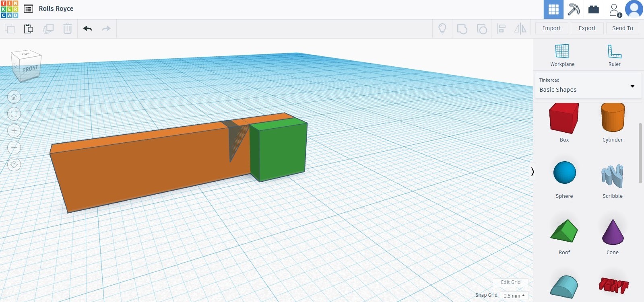Click the Align tool icon

(x=502, y=29)
